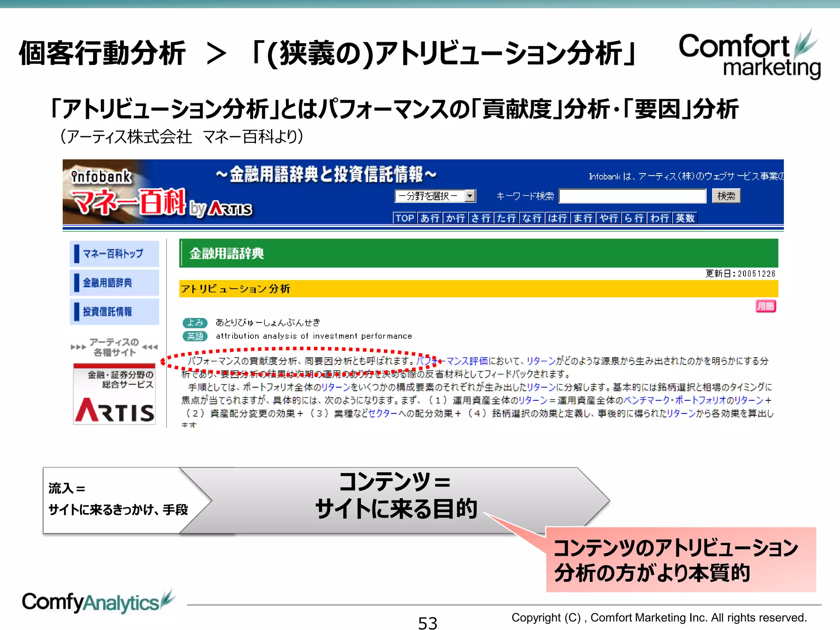Open マネー百科トップ sidebar item
Image resolution: width=840 pixels, height=630 pixels.
tap(114, 254)
